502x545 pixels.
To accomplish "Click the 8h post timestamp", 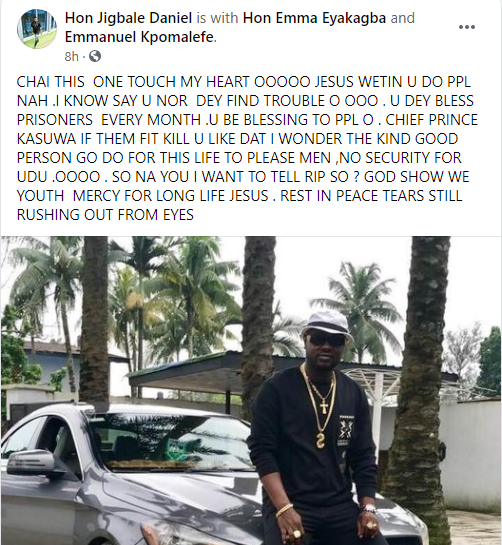I will (x=72, y=56).
